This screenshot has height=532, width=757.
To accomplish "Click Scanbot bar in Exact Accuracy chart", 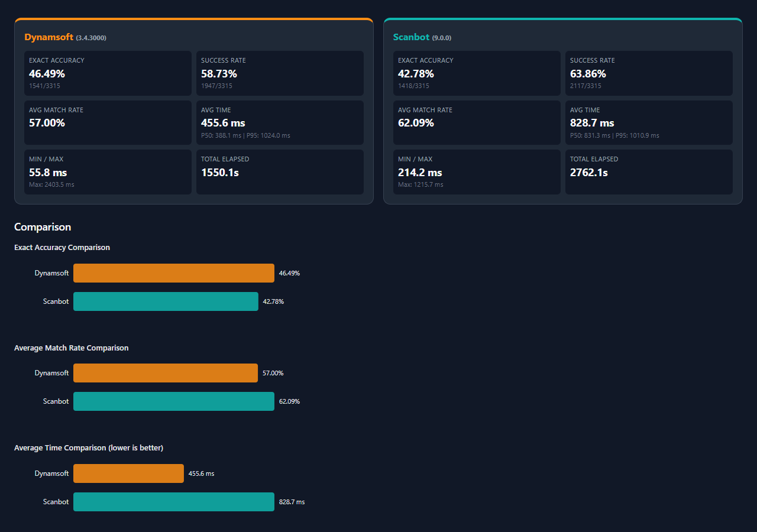I will click(166, 301).
